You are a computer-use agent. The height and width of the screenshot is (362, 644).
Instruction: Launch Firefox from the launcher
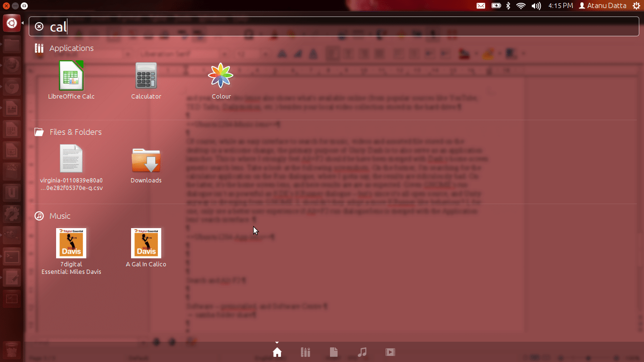(12, 65)
